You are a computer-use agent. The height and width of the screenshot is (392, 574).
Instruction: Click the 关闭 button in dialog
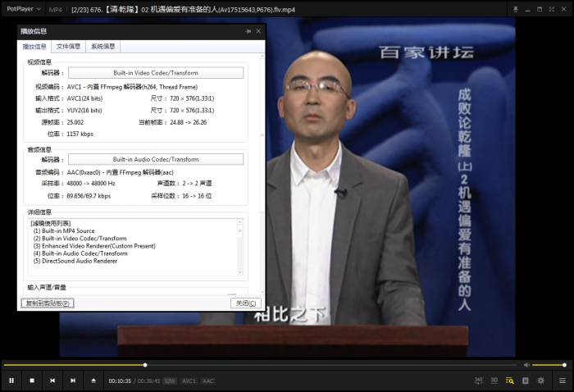(246, 303)
